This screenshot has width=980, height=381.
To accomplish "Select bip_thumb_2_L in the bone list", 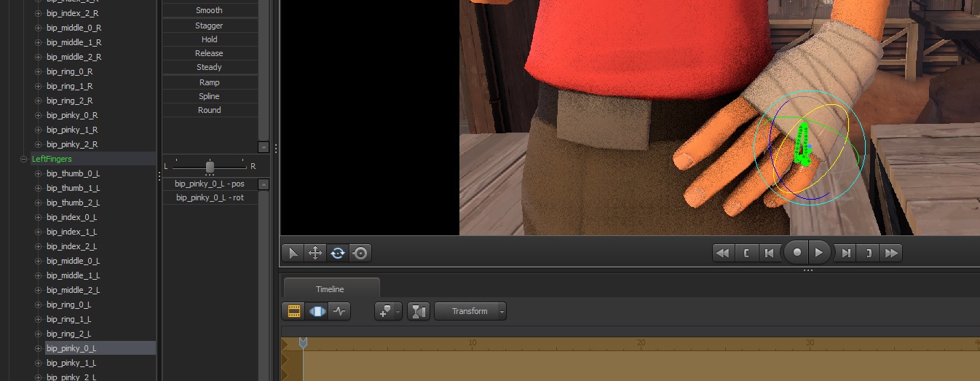I will [x=73, y=203].
